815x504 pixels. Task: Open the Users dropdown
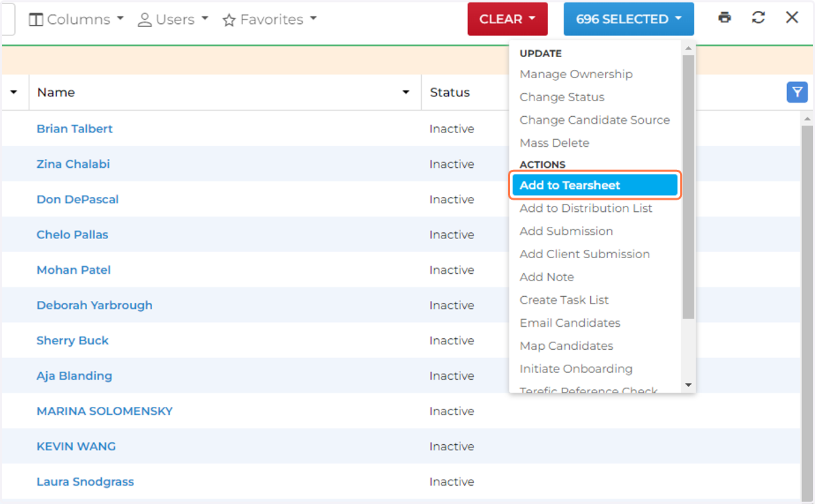tap(173, 19)
